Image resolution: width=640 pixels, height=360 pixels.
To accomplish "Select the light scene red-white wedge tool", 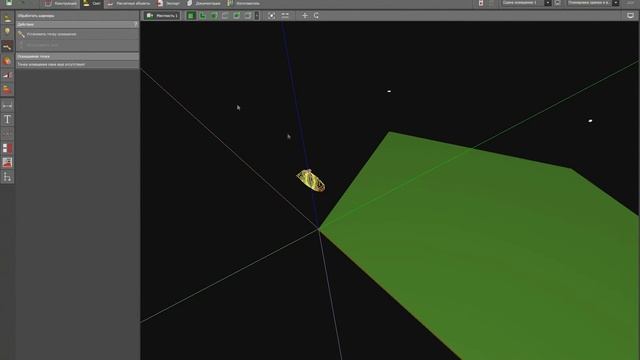I will [x=7, y=75].
